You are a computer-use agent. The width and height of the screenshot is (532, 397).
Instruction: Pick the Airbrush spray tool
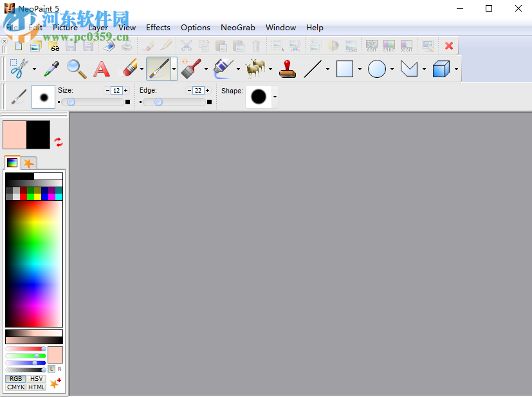pos(222,69)
